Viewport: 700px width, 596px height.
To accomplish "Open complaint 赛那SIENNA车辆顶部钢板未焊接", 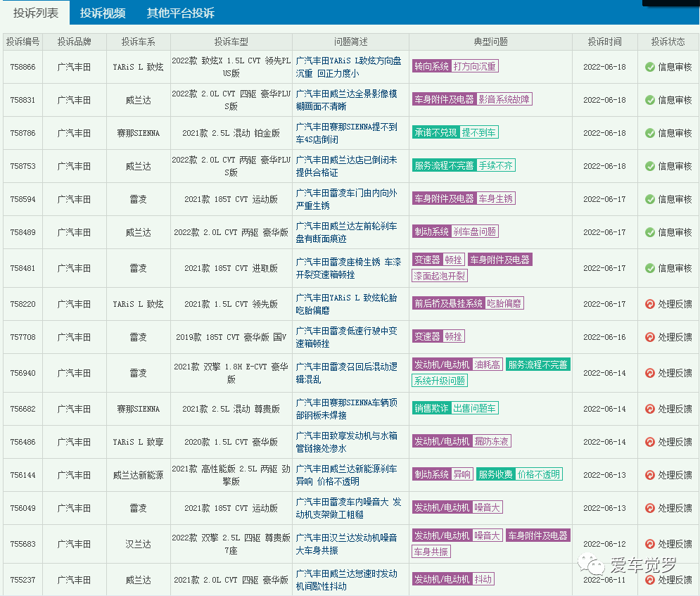I will [346, 409].
